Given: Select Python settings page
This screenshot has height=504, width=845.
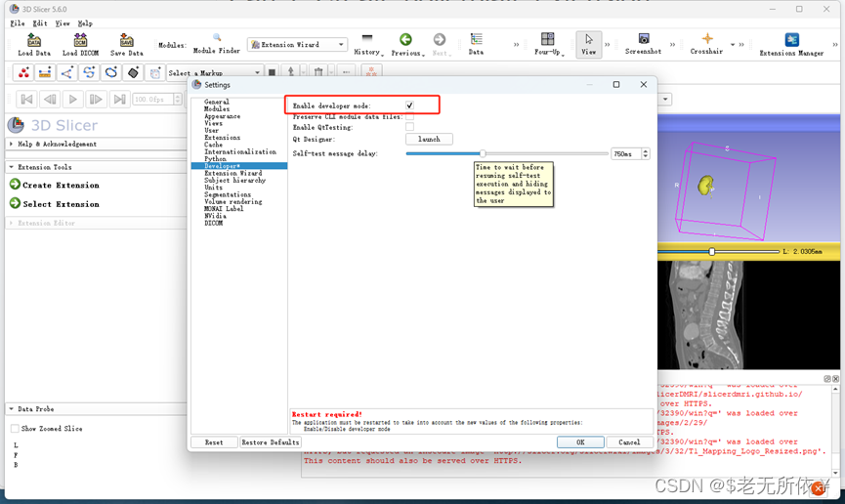Looking at the screenshot, I should (215, 158).
